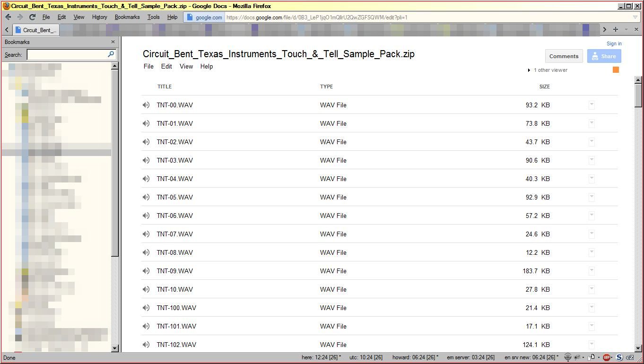The width and height of the screenshot is (644, 364).
Task: Open the dropdown arrow for TNT-03.WAV row
Action: point(592,160)
